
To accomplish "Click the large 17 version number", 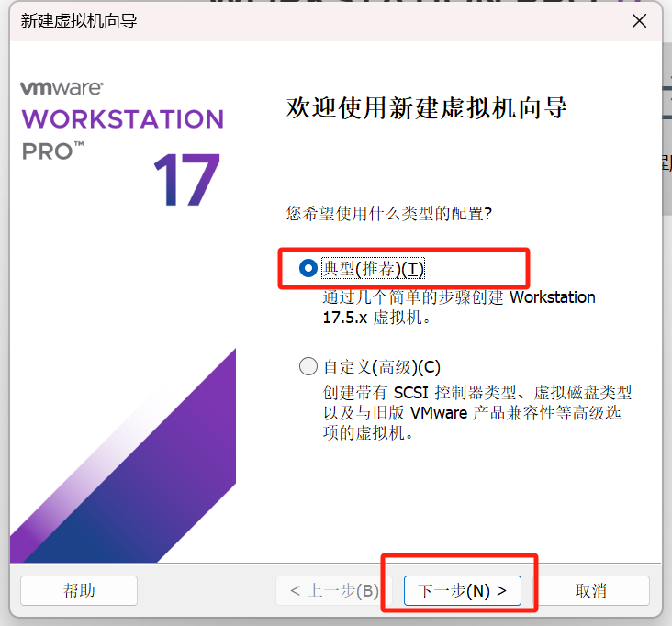I will click(x=186, y=181).
